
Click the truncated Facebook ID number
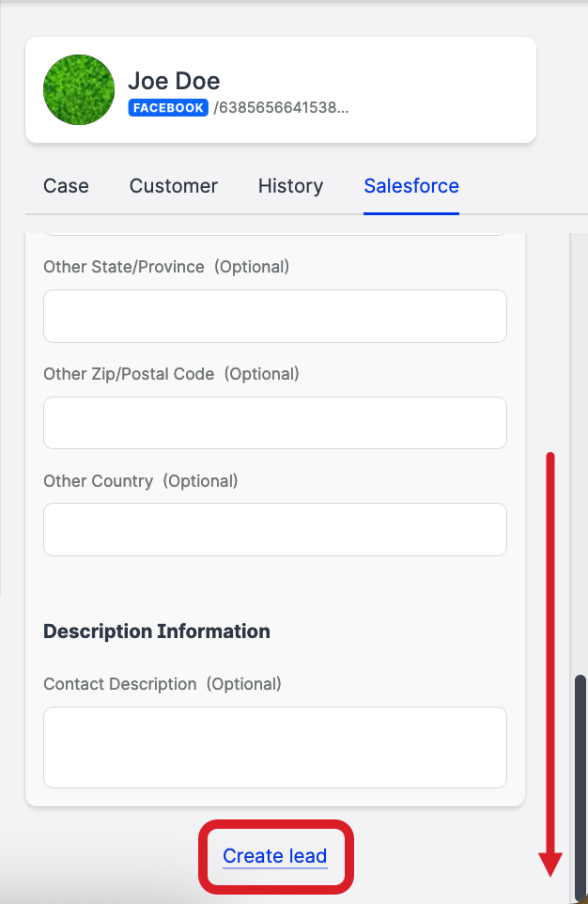coord(281,108)
